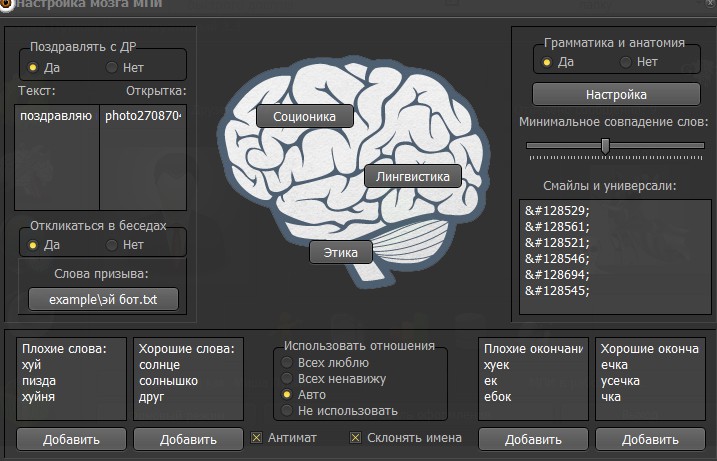Click the &#128529; line in the smileys box
This screenshot has height=461, width=717.
pos(557,211)
